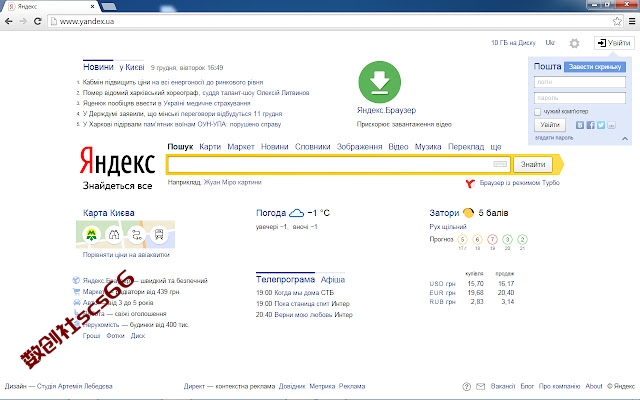Open the Карта Києва heading link

(x=109, y=213)
